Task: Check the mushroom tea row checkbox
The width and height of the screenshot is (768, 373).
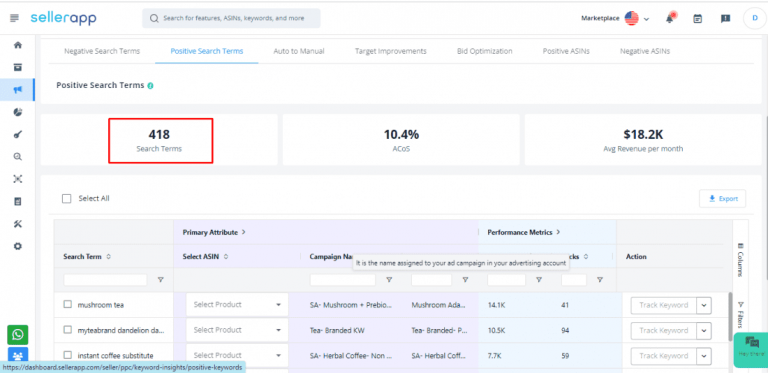Action: pos(68,304)
